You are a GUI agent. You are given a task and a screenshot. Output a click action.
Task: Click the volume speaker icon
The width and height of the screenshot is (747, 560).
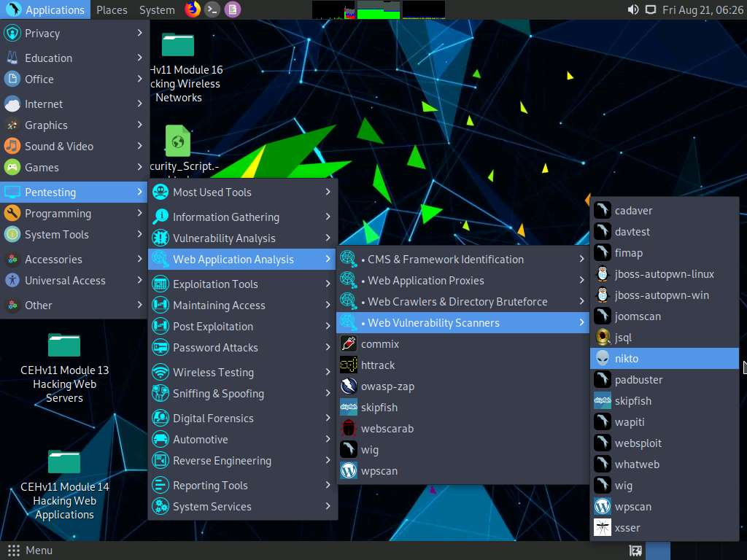(632, 9)
